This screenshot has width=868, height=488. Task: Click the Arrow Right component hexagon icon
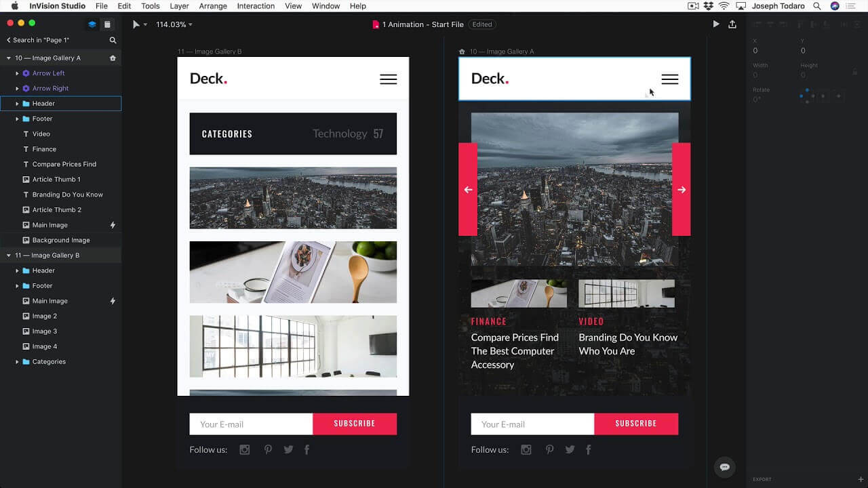(26, 88)
